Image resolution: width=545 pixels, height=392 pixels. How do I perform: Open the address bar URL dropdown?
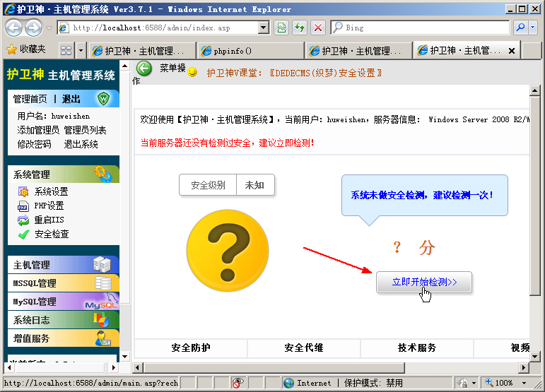(x=264, y=28)
